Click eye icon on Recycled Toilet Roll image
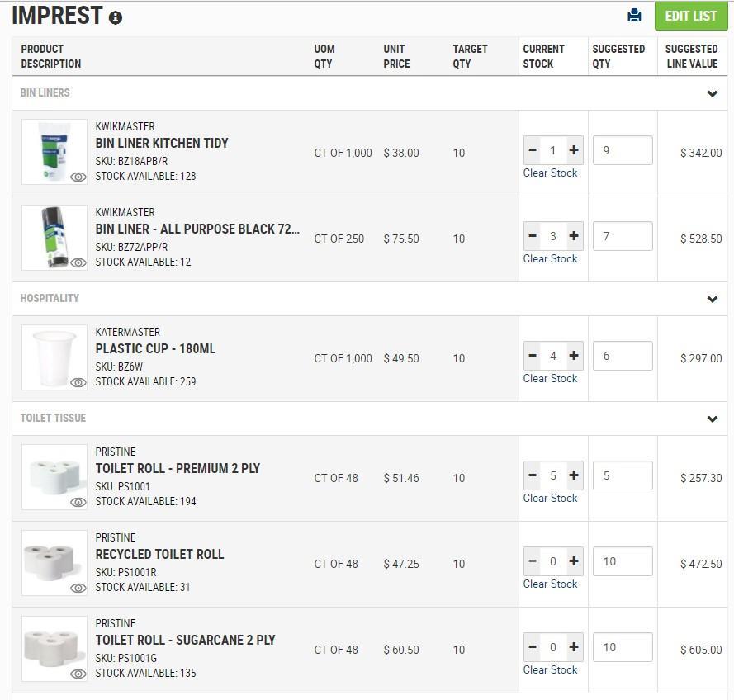This screenshot has height=700, width=734. 78,588
